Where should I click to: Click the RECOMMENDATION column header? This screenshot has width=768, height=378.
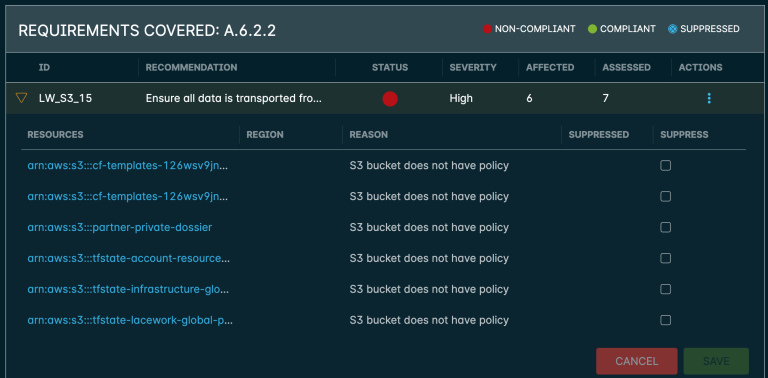(x=192, y=68)
